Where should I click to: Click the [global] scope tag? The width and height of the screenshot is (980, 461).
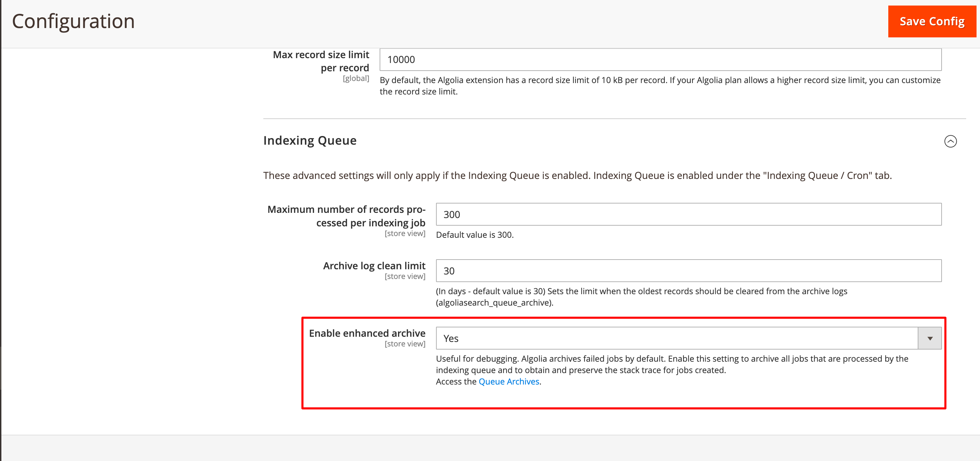click(x=356, y=78)
